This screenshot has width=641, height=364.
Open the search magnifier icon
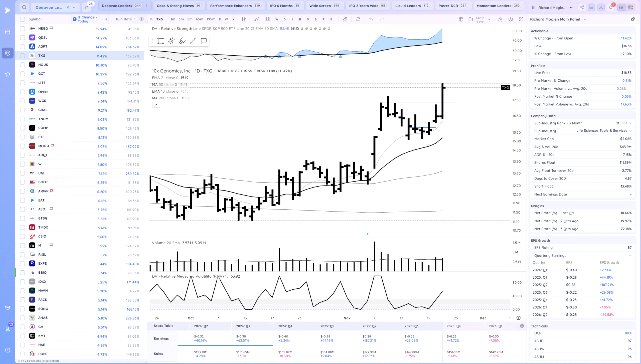pos(24,8)
